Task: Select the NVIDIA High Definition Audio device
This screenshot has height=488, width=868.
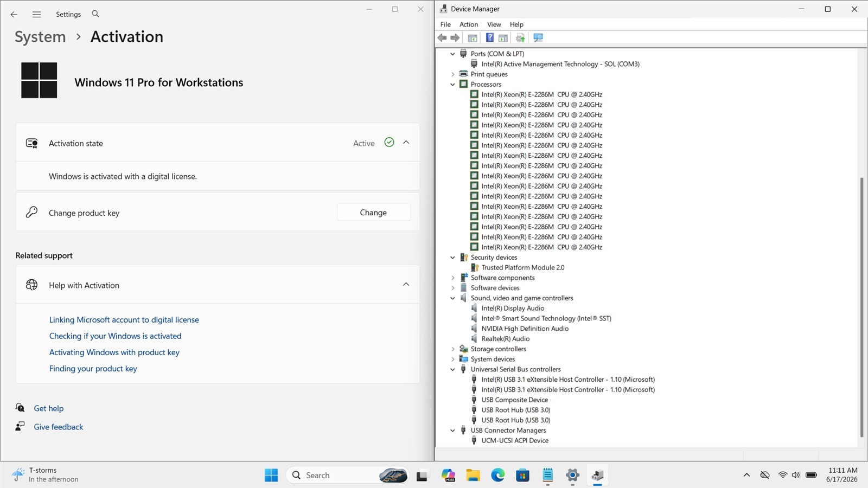Action: click(525, 329)
